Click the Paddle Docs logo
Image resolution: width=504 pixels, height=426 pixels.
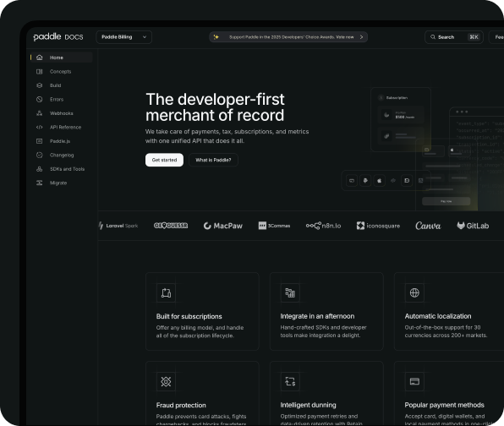click(58, 37)
